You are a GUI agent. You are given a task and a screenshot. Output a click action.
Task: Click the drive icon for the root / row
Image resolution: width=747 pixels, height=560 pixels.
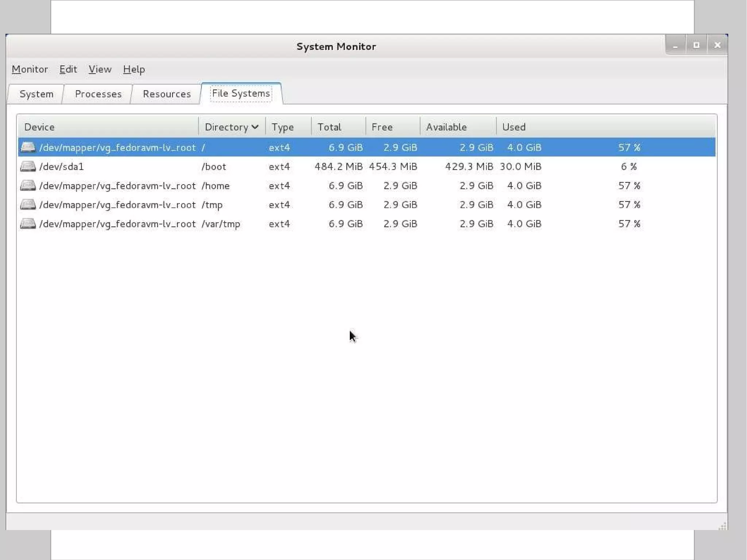[x=28, y=147]
